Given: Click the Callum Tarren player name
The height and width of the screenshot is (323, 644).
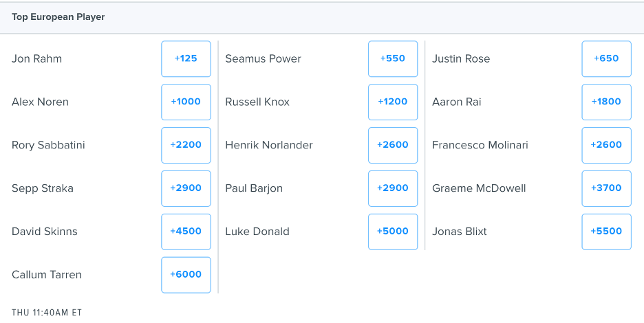Looking at the screenshot, I should tap(47, 275).
